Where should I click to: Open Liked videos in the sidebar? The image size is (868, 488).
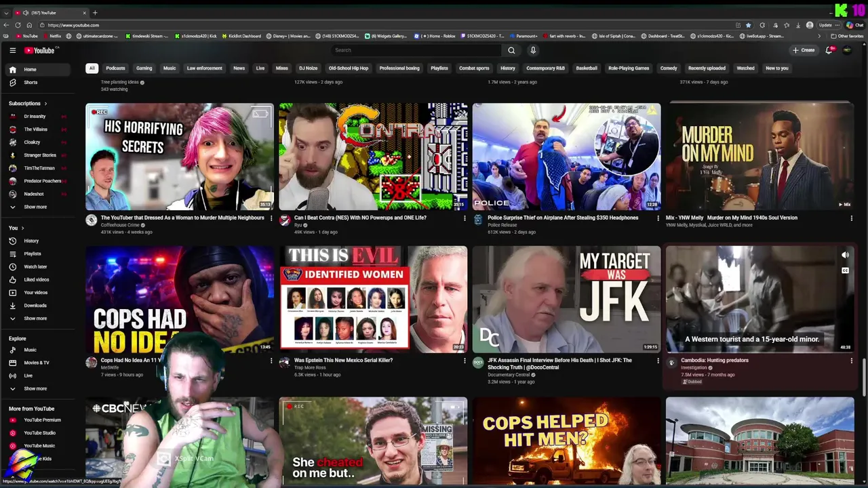tap(39, 279)
